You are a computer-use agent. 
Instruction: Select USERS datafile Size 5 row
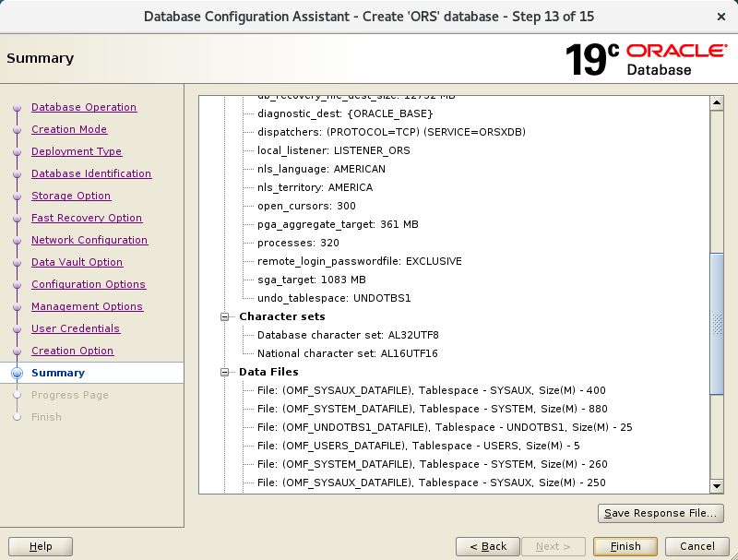419,446
